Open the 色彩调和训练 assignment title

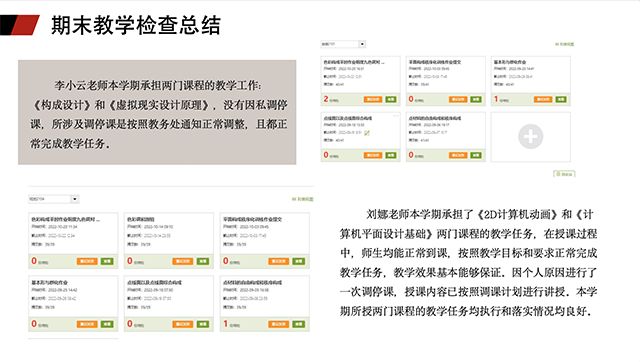coord(141,219)
